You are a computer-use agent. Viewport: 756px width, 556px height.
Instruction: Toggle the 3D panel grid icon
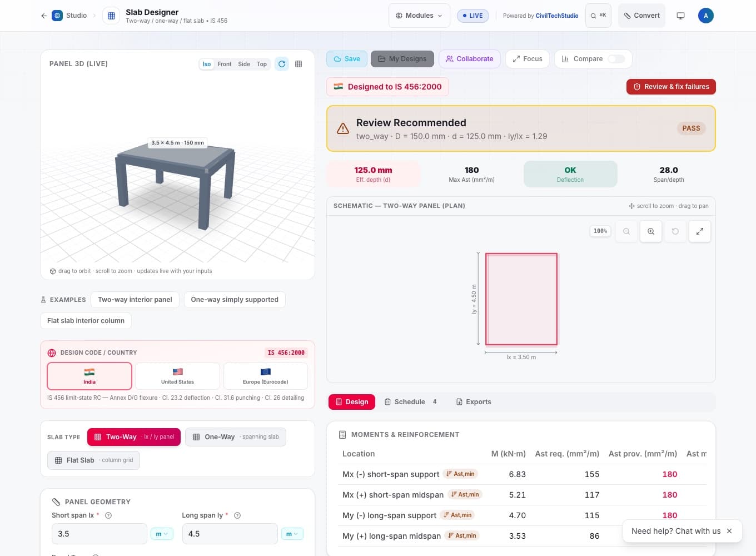click(299, 64)
